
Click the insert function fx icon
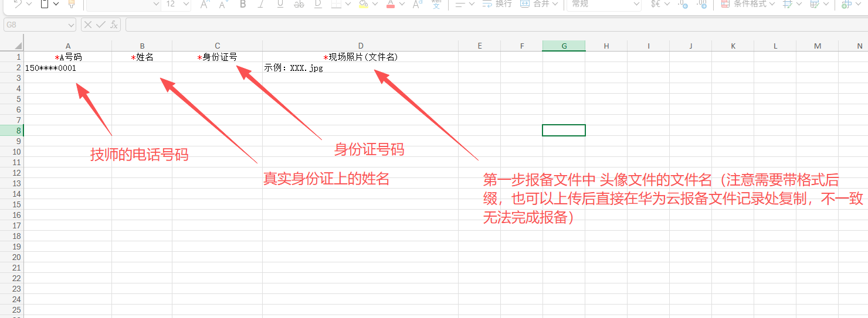click(x=114, y=25)
